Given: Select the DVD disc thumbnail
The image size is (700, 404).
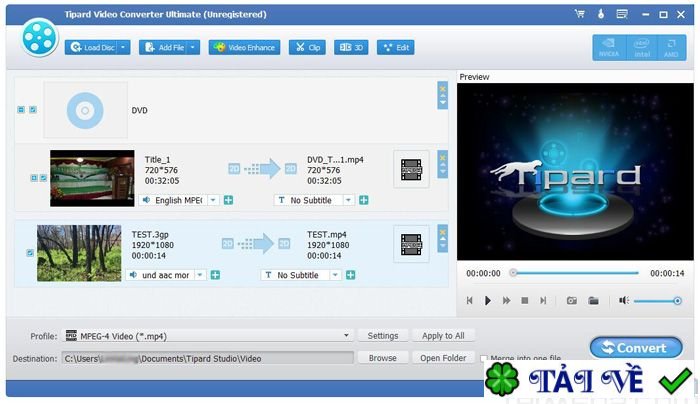Looking at the screenshot, I should pyautogui.click(x=85, y=110).
